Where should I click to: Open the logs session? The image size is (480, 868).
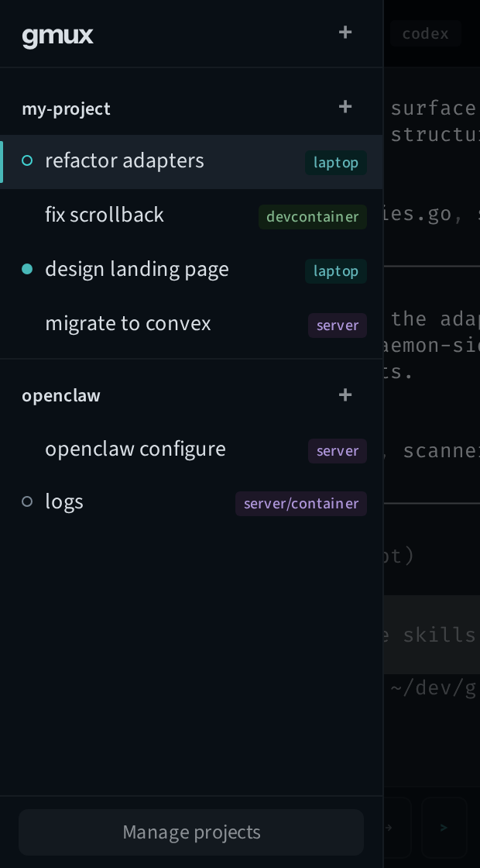click(64, 501)
